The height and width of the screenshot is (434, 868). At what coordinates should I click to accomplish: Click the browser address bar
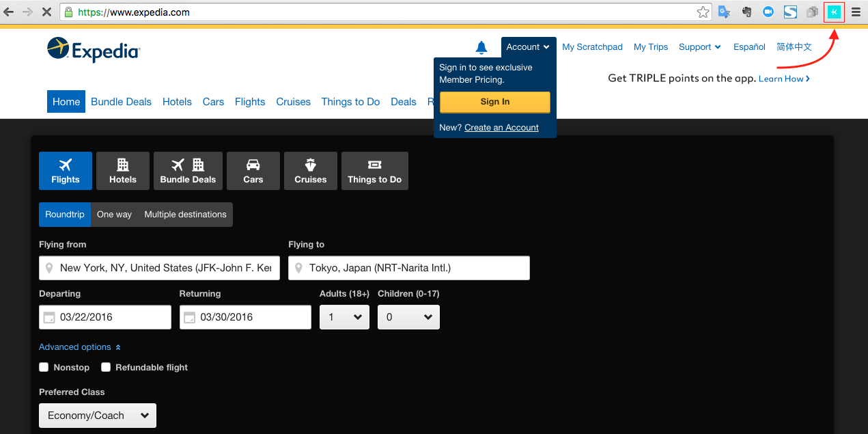[x=386, y=12]
